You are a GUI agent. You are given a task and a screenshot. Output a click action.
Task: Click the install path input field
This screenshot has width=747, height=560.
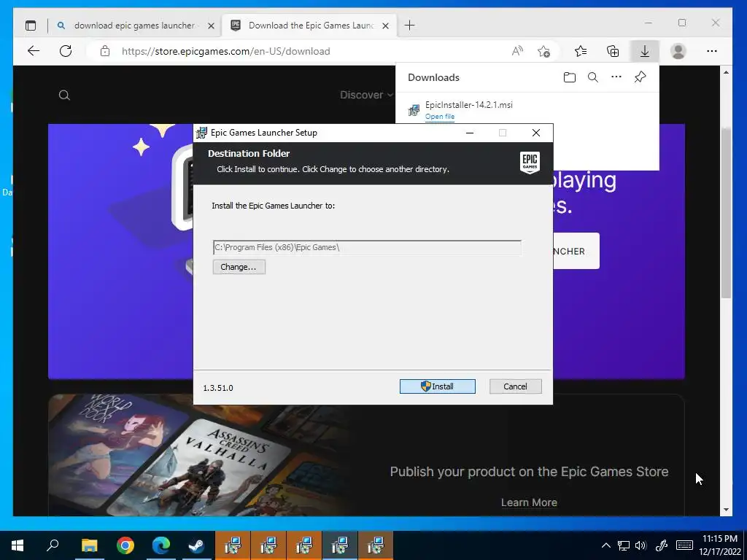[367, 247]
